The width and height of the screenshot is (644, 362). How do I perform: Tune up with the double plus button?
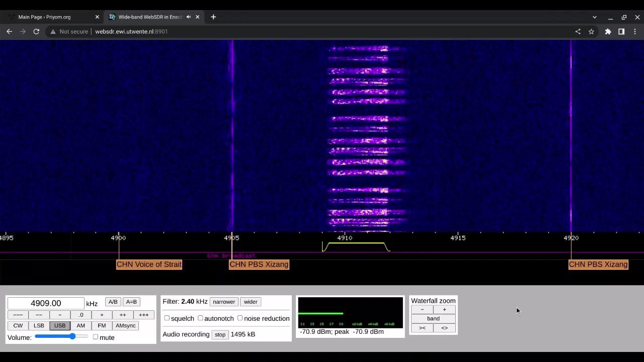[123, 315]
